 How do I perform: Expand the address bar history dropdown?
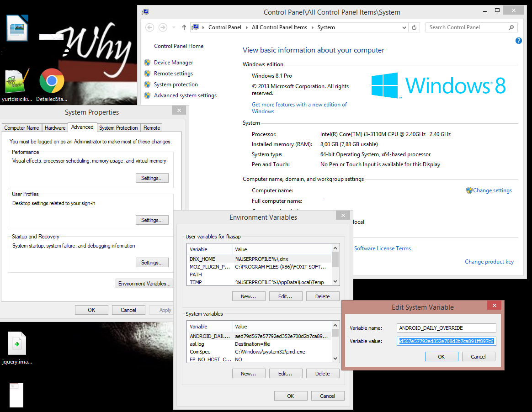404,28
